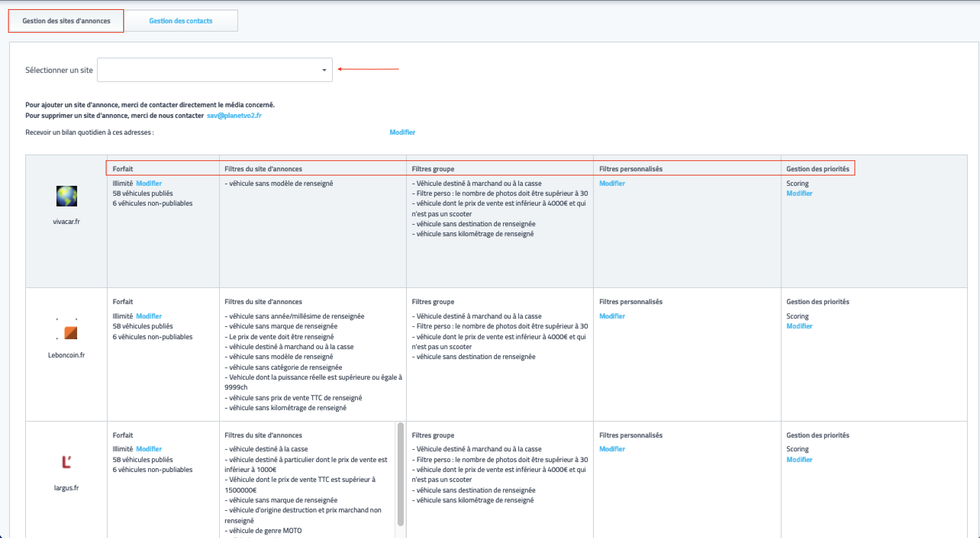Click 'Gestion des priorités' header in vivacar.fr row
Viewport: 980px width, 538px height.
818,169
